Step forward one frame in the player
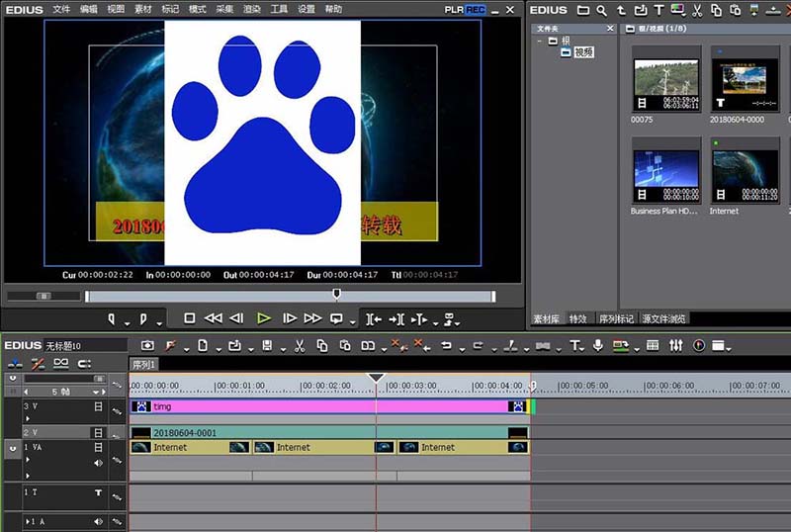The height and width of the screenshot is (532, 791). 290,318
